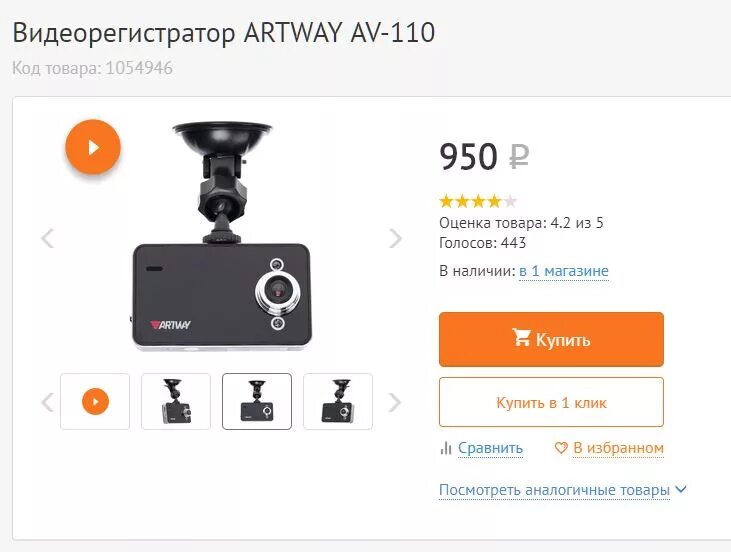
Task: Select the highlighted front-view dashcam thumbnail
Action: 257,401
